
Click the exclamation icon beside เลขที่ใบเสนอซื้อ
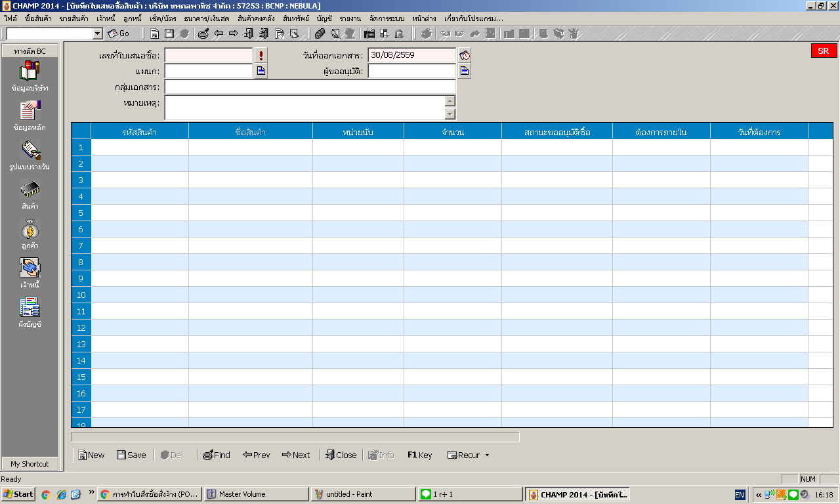click(x=261, y=55)
